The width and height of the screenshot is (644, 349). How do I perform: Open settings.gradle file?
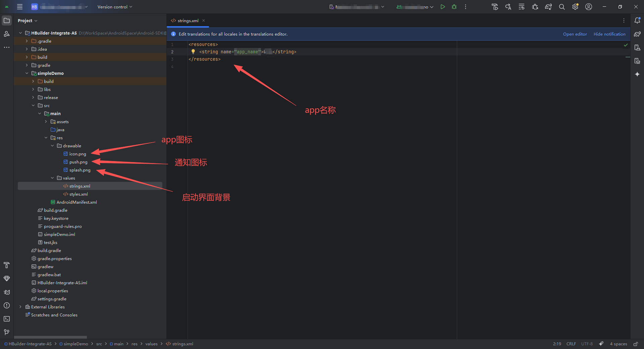point(52,299)
